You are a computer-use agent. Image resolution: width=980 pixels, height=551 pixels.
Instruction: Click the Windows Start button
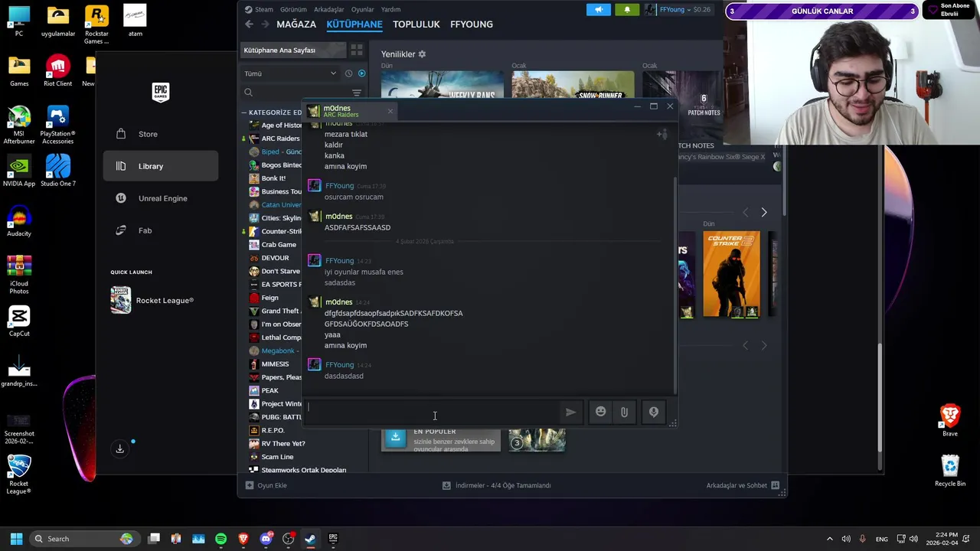click(16, 539)
